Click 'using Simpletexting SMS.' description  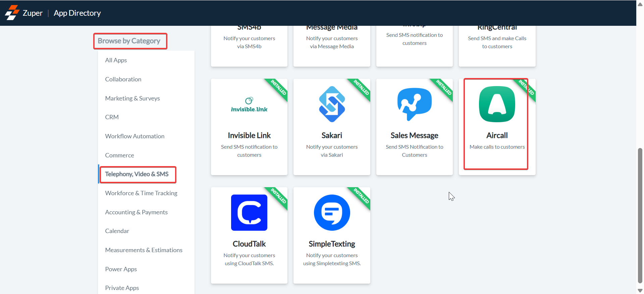[332, 264]
